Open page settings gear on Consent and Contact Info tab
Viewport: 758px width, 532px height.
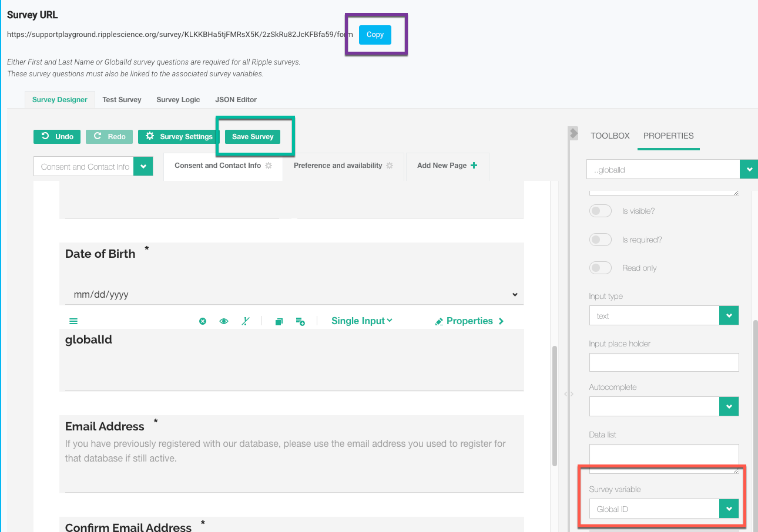pyautogui.click(x=269, y=166)
